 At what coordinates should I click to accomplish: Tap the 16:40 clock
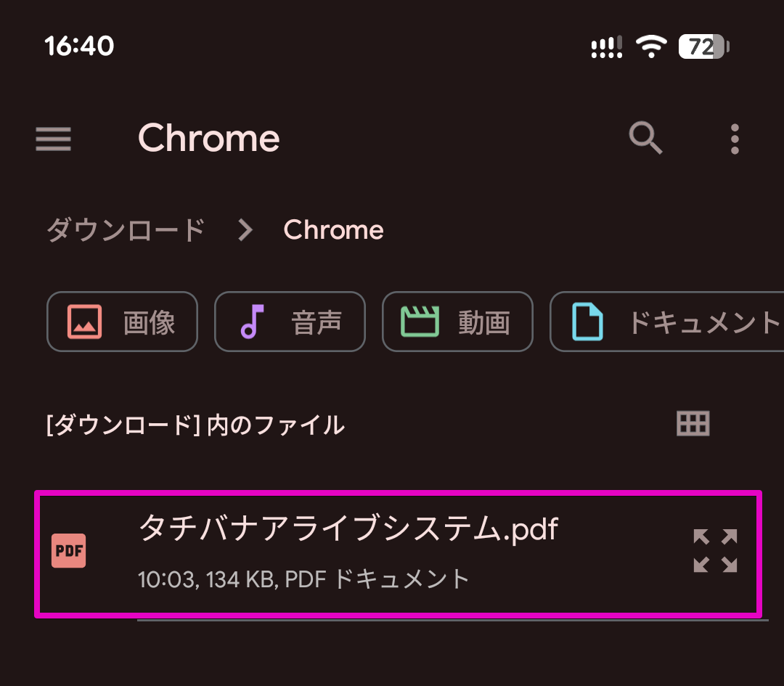(x=79, y=46)
